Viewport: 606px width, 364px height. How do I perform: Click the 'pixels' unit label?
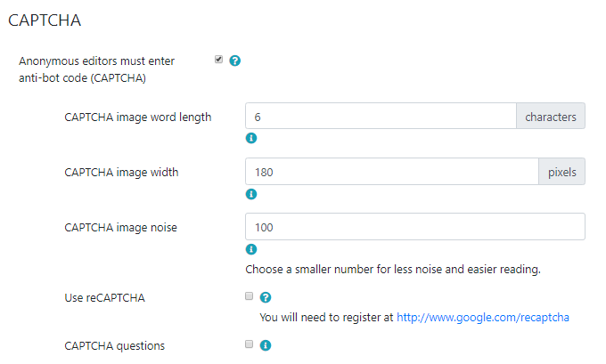click(561, 172)
